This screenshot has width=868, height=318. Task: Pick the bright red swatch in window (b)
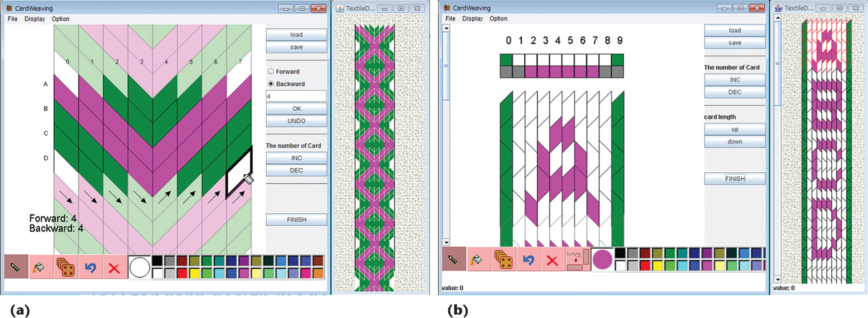point(645,265)
